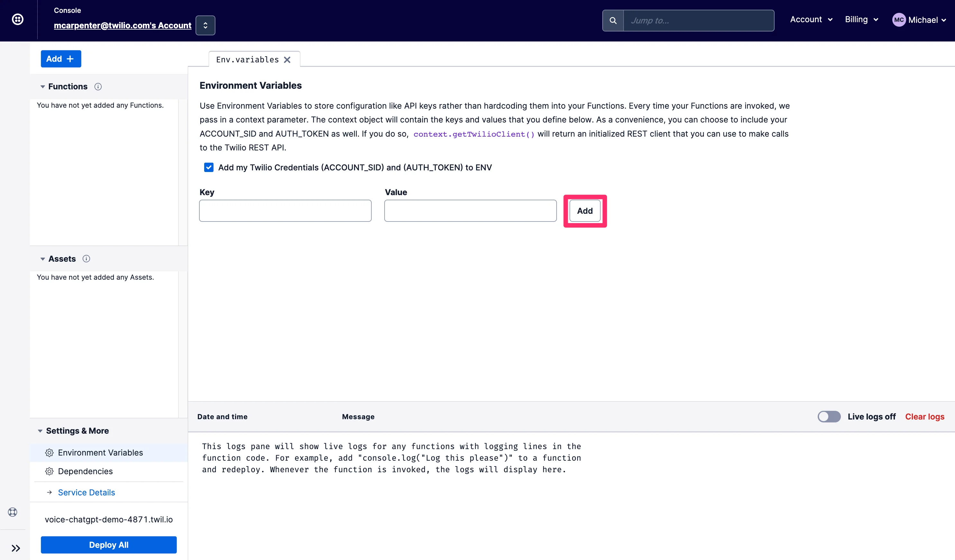Expand the Functions section
The height and width of the screenshot is (560, 955).
click(42, 86)
